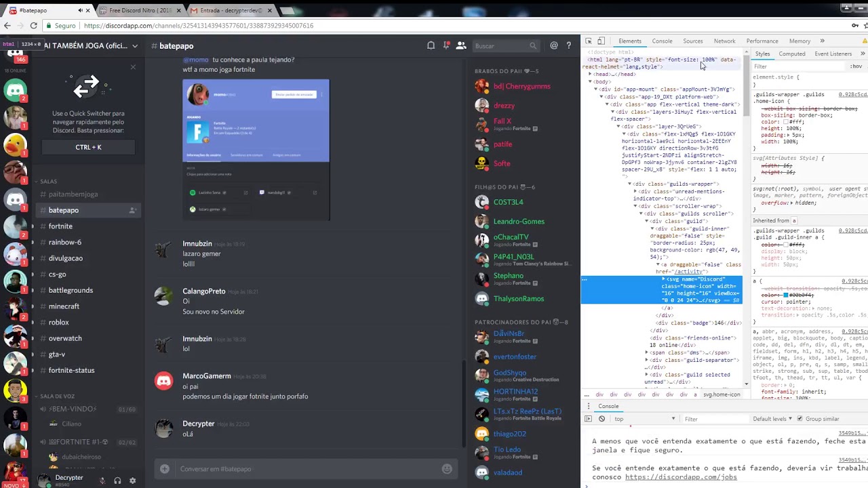Toggle the member list icon
This screenshot has width=868, height=488.
click(x=461, y=45)
